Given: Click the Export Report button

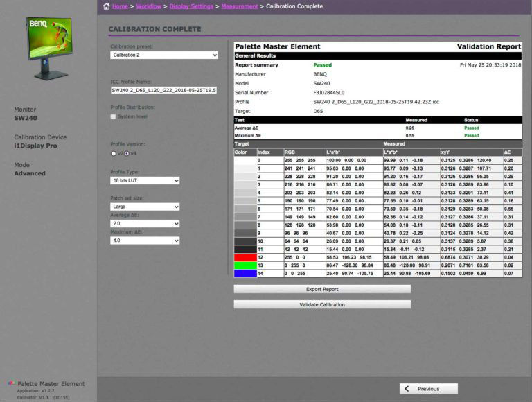Looking at the screenshot, I should 322,289.
